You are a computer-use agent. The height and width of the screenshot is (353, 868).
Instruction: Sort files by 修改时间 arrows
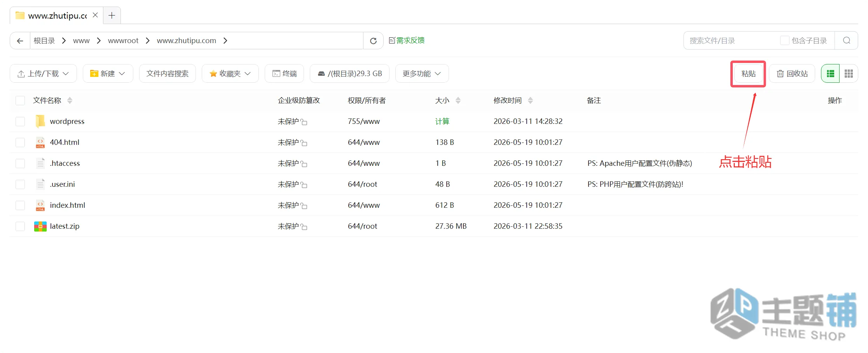(x=531, y=100)
